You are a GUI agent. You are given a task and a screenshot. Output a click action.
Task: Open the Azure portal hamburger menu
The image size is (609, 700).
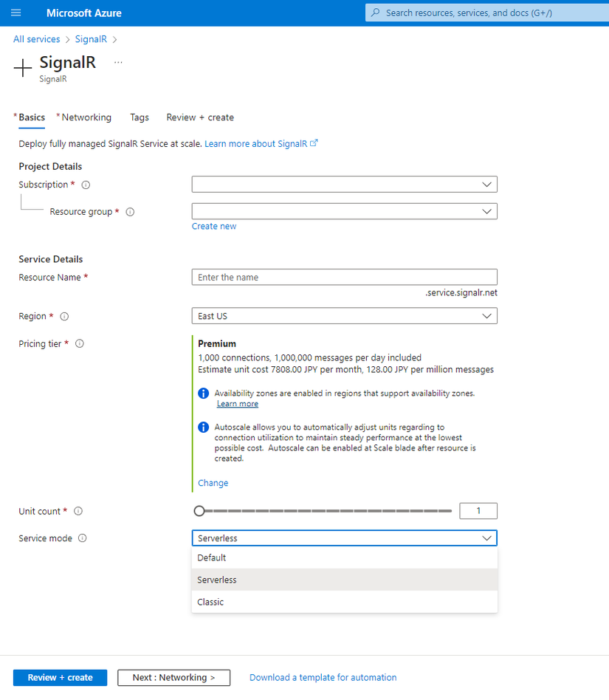click(x=16, y=13)
